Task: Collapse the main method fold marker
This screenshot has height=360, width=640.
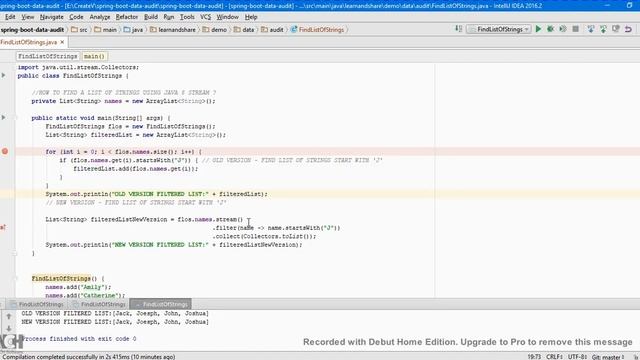Action: [x=16, y=118]
